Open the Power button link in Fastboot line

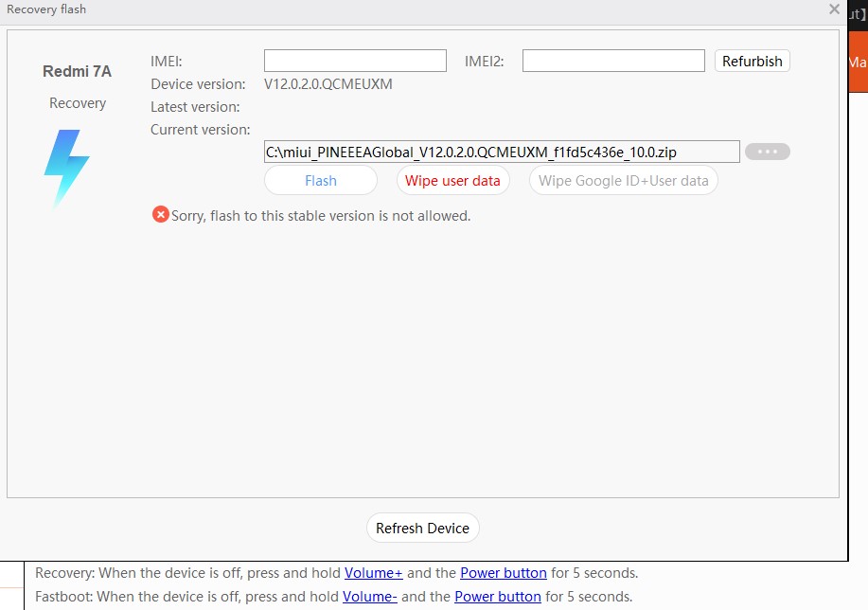pyautogui.click(x=497, y=597)
